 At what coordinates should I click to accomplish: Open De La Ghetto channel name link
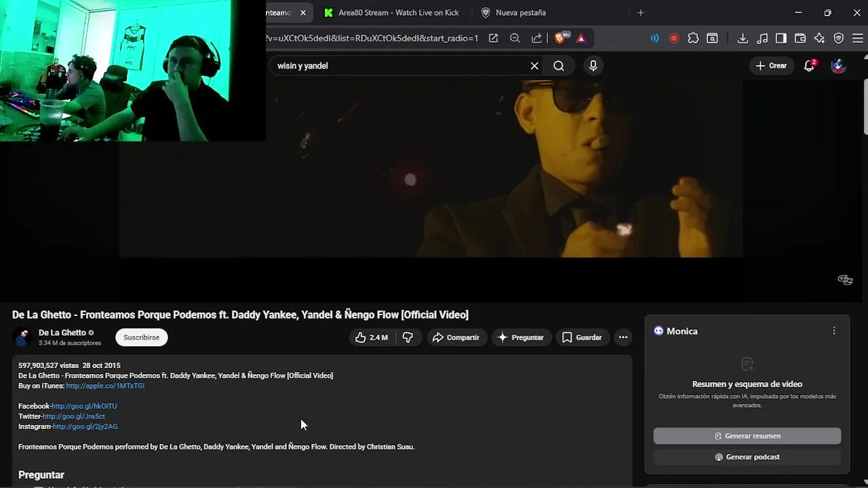62,333
